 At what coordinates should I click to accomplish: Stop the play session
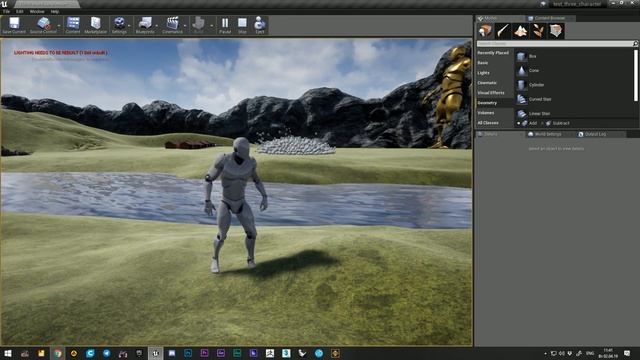click(x=242, y=25)
